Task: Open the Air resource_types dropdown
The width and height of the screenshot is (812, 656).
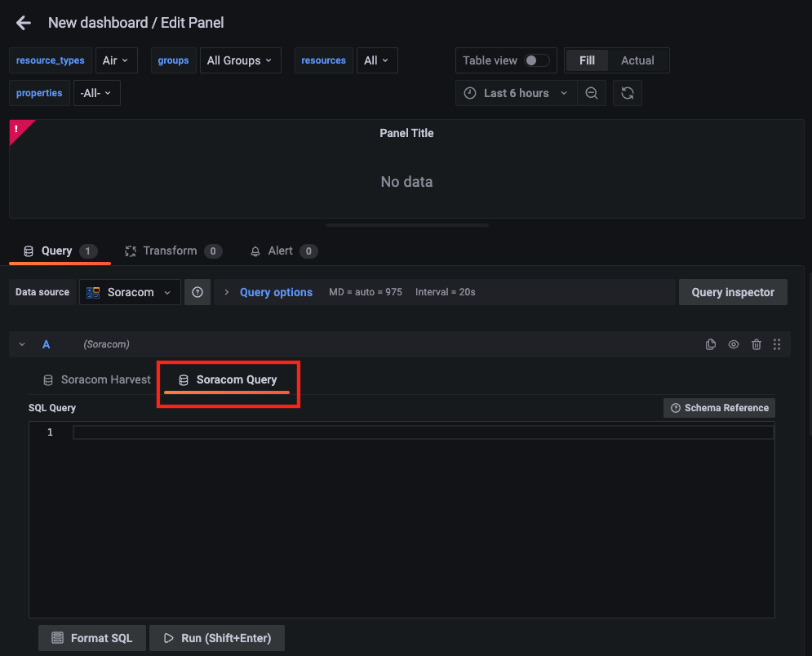Action: [x=116, y=60]
